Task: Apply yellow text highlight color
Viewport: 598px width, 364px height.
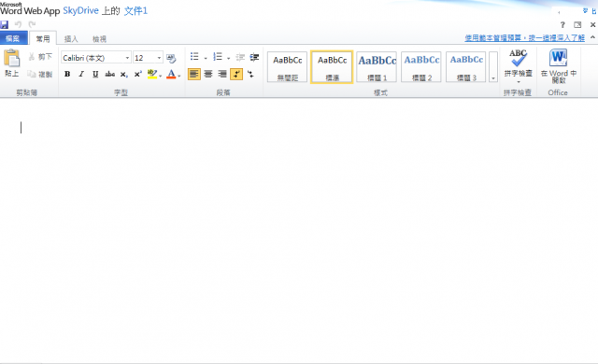Action: 152,74
